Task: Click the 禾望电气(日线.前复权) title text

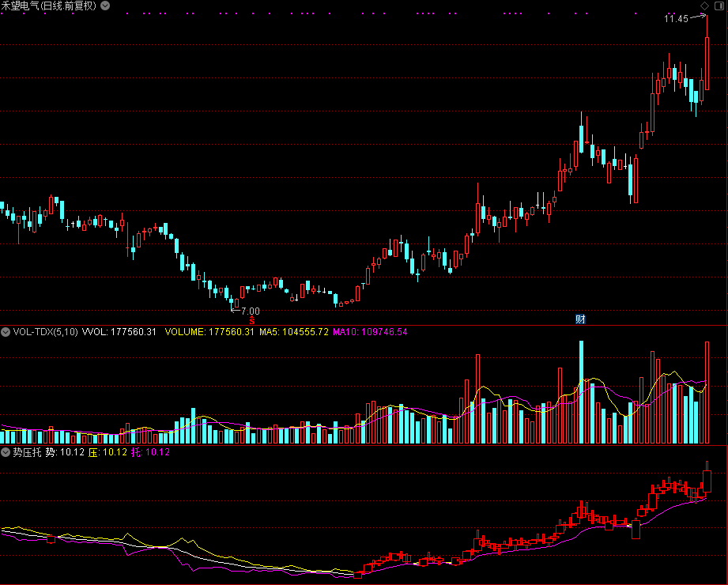Action: point(49,6)
